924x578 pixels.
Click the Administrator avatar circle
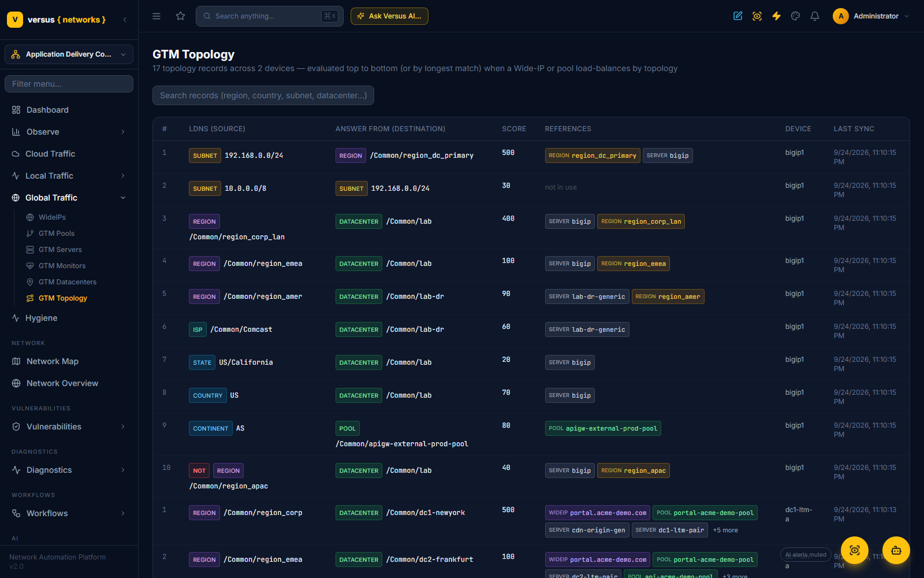pos(841,16)
